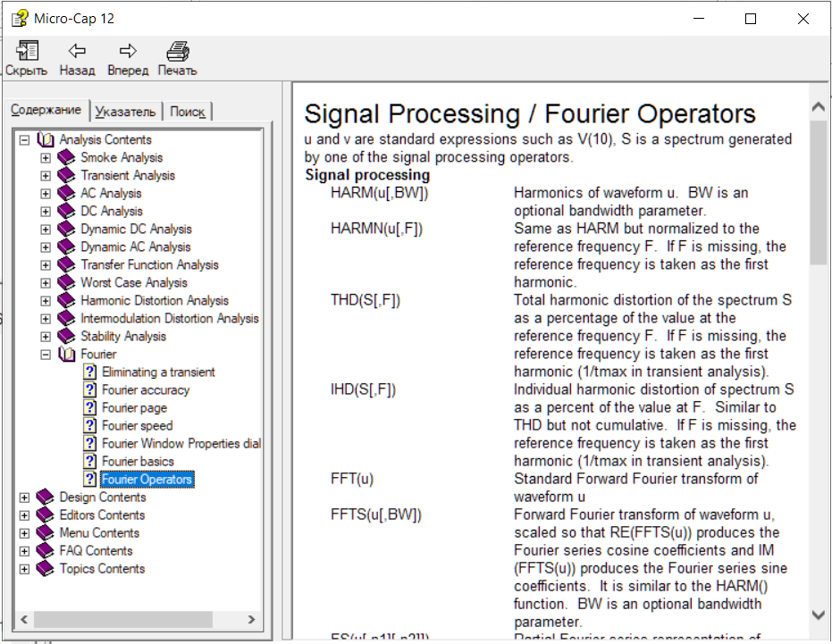832x644 pixels.
Task: Select the Worst Case Analysis entry
Action: click(x=134, y=283)
